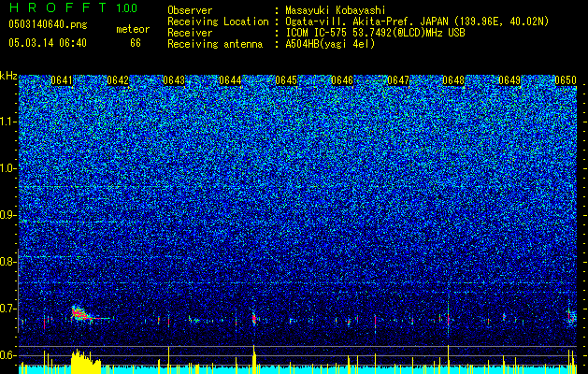This screenshot has height=374, width=588.
Task: Click the meteor label
Action: [133, 29]
